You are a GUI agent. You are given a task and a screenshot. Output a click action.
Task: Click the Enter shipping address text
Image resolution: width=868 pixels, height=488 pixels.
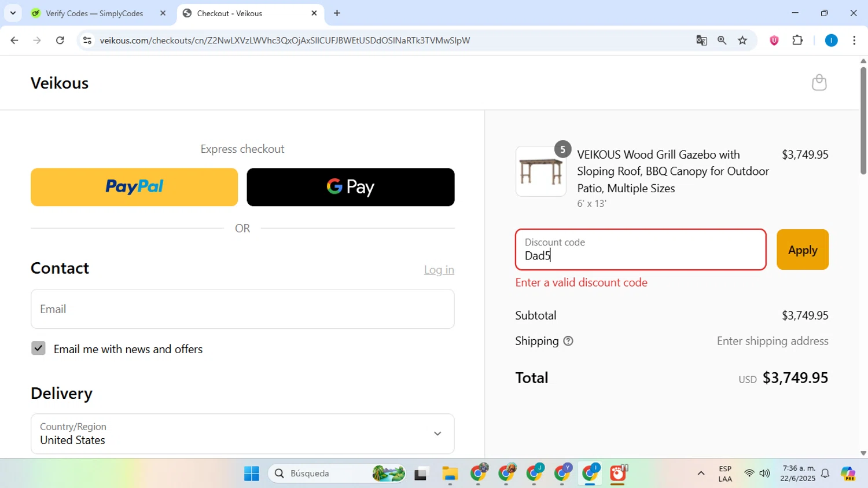773,341
